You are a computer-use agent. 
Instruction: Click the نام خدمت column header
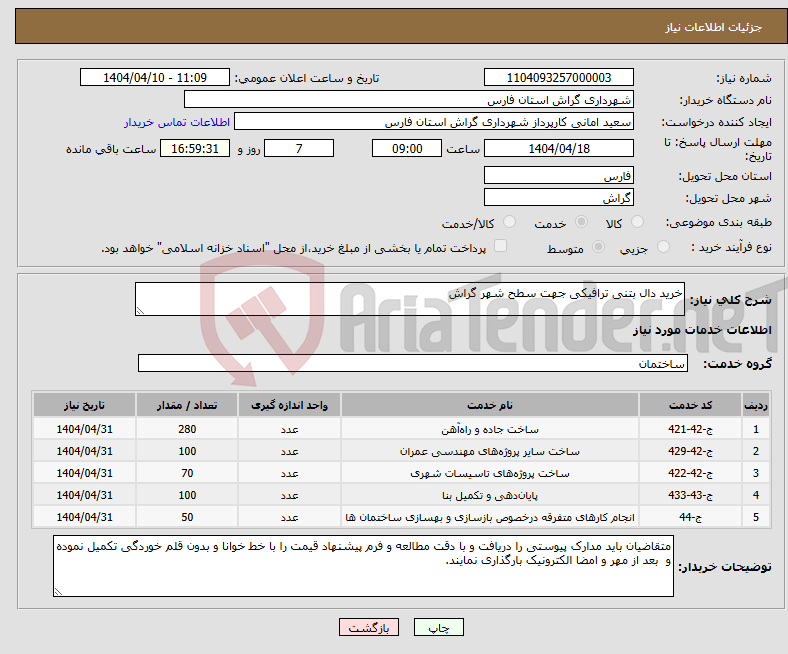(490, 405)
